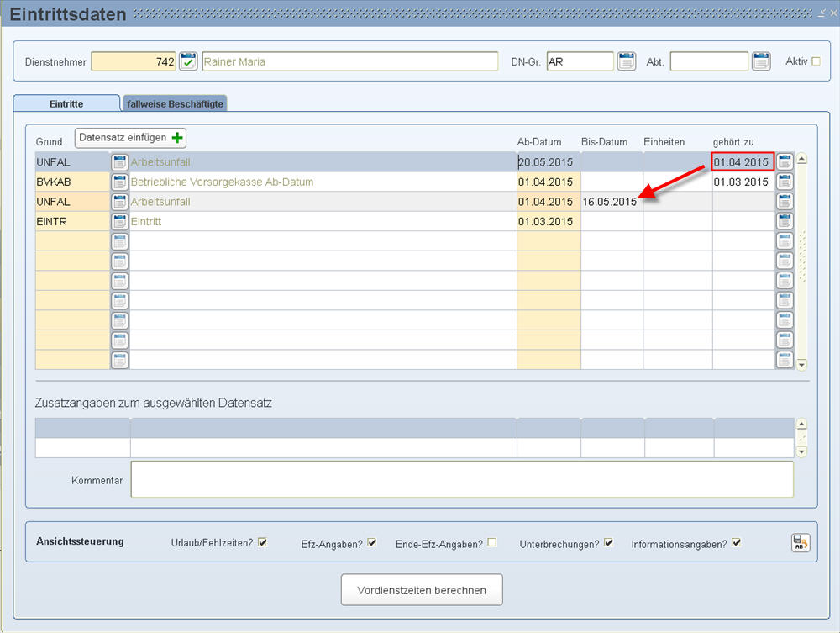This screenshot has height=633, width=840.
Task: Switch to the fallweise Beschäftigte tab
Action: pyautogui.click(x=176, y=103)
